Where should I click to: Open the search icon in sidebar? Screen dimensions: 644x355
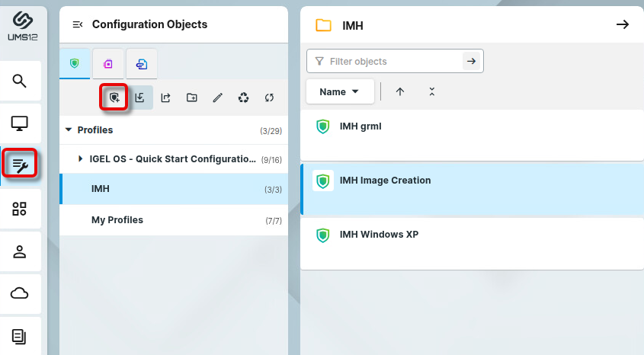point(20,81)
